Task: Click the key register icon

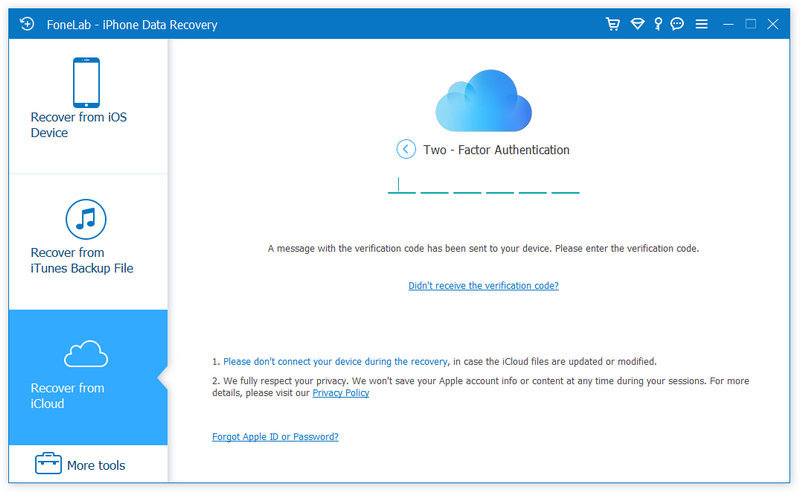Action: click(658, 24)
